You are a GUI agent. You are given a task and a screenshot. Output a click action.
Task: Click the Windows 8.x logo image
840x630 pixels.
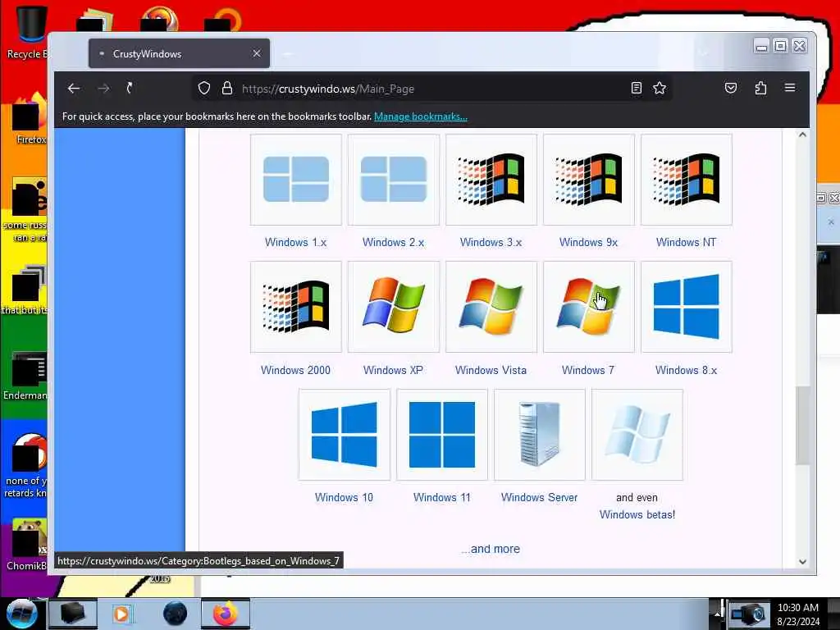(x=687, y=307)
